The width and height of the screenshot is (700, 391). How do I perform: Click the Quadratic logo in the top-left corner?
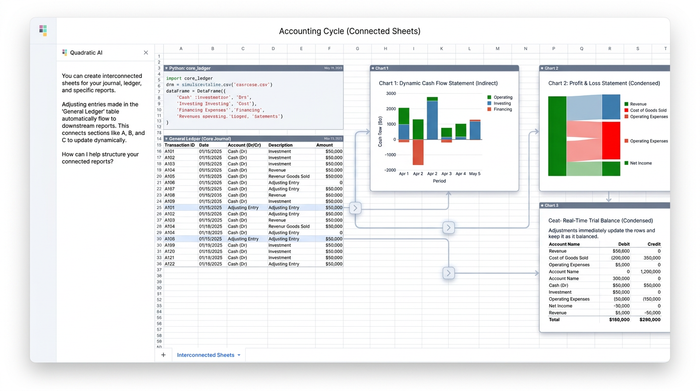pos(43,30)
